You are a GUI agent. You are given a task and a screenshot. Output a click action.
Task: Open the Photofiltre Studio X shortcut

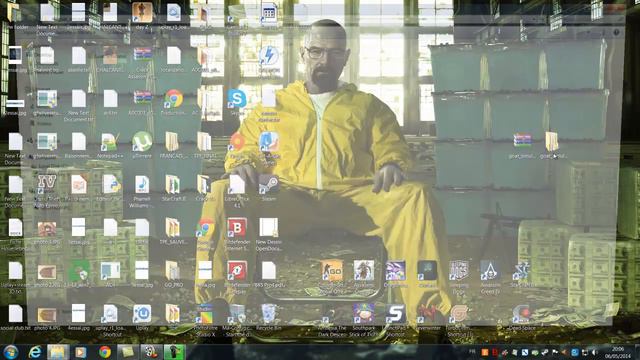coord(205,314)
